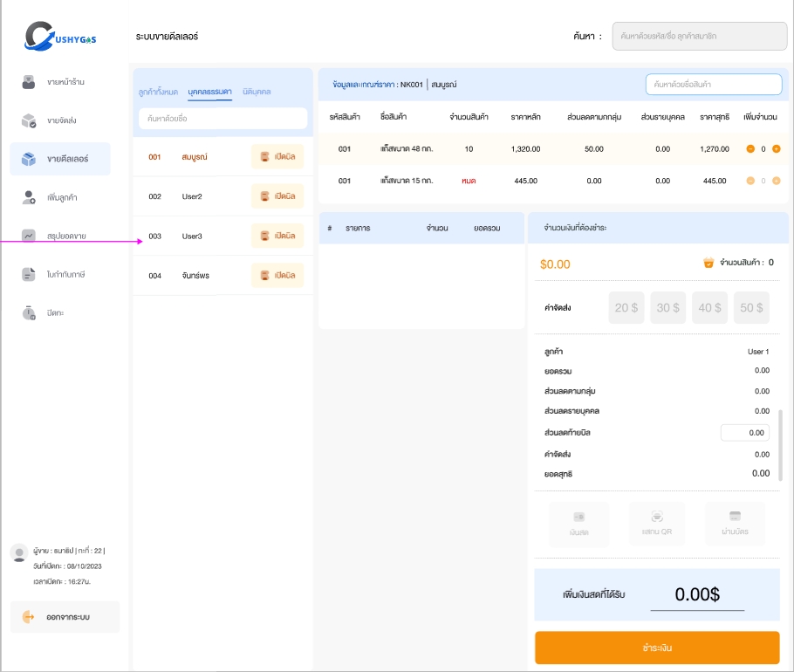The width and height of the screenshot is (794, 672).
Task: Open ขายจัดส่ง delivery sales icon
Action: click(x=29, y=120)
